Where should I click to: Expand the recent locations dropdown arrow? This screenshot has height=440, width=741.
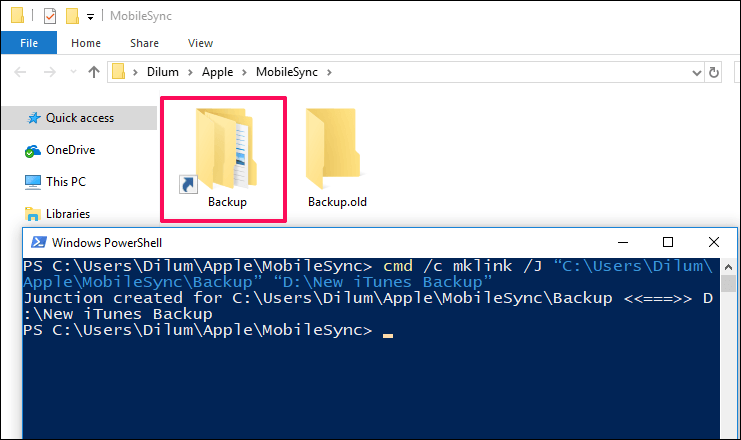pos(73,72)
